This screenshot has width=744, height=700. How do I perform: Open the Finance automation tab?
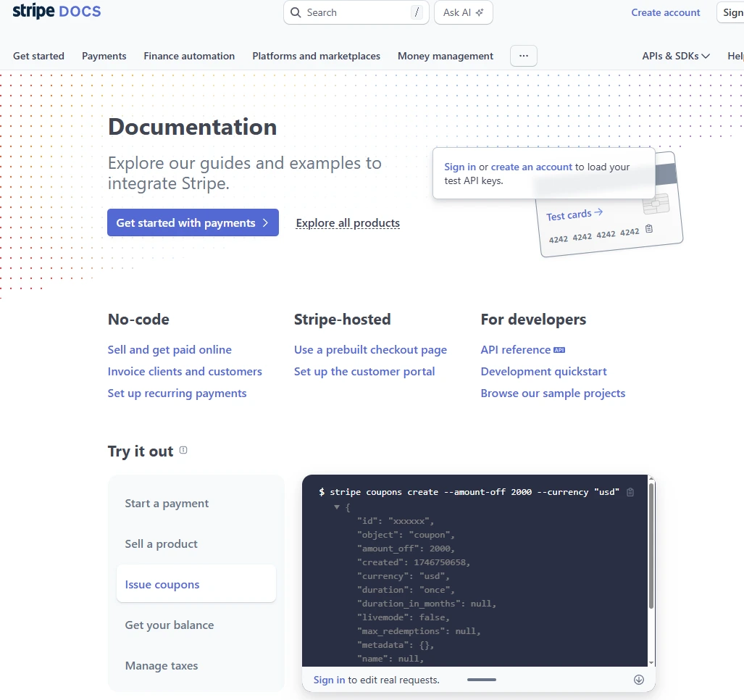[189, 56]
